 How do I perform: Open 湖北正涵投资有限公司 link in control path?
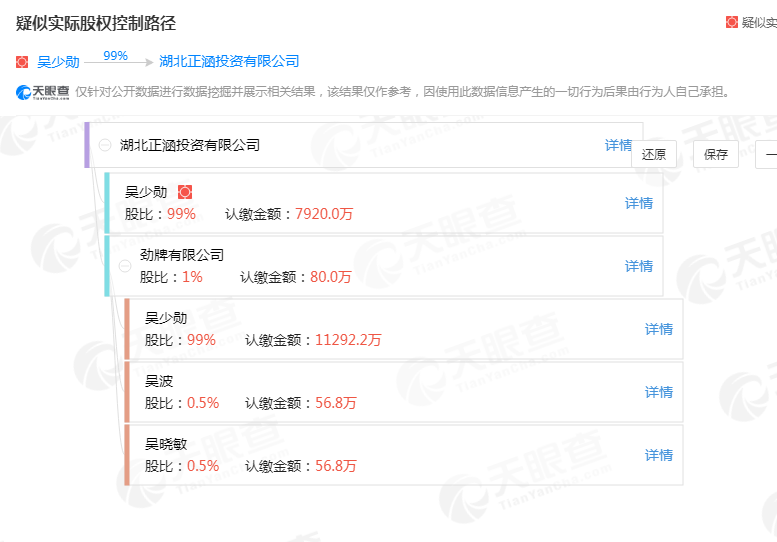click(x=229, y=61)
